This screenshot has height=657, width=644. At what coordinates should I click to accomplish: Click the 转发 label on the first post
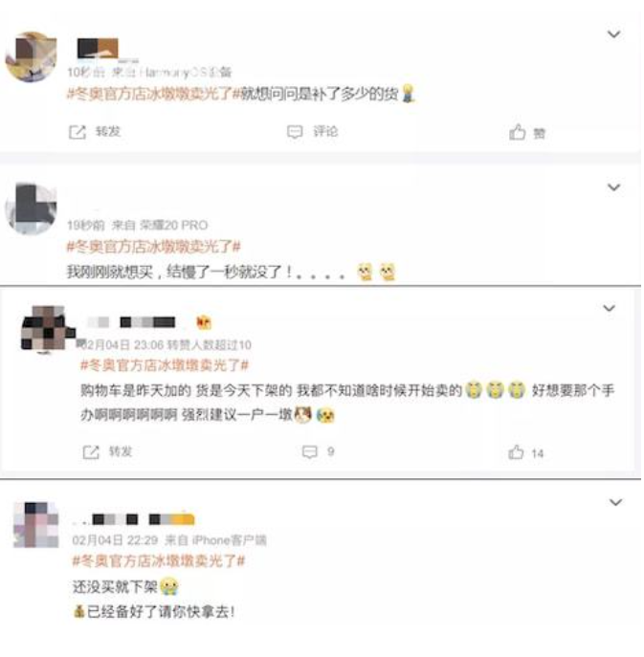(x=108, y=132)
